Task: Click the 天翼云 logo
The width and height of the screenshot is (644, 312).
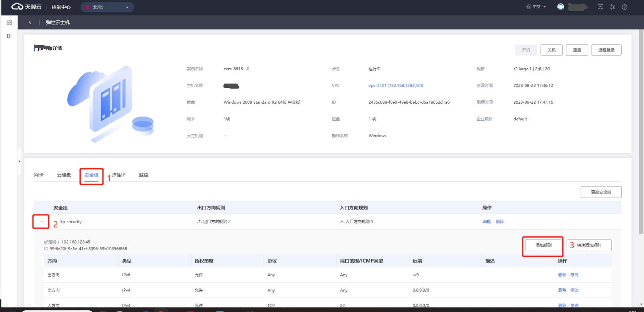Action: (27, 7)
